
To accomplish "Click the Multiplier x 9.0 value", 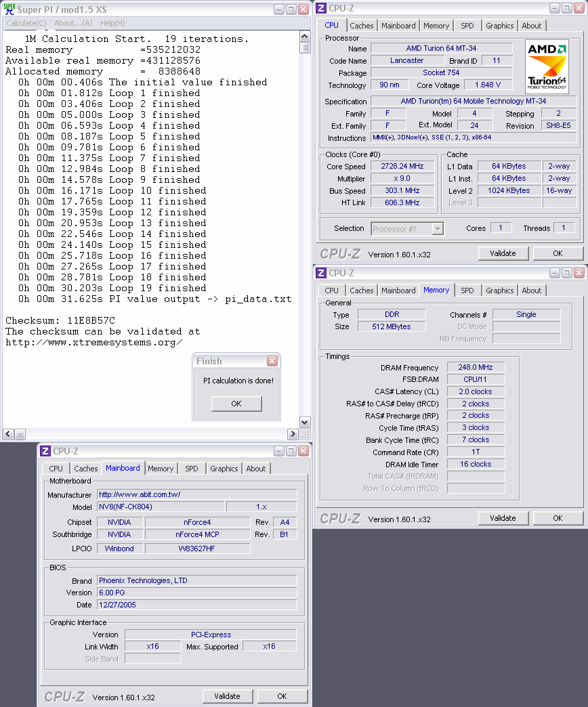I will point(402,178).
